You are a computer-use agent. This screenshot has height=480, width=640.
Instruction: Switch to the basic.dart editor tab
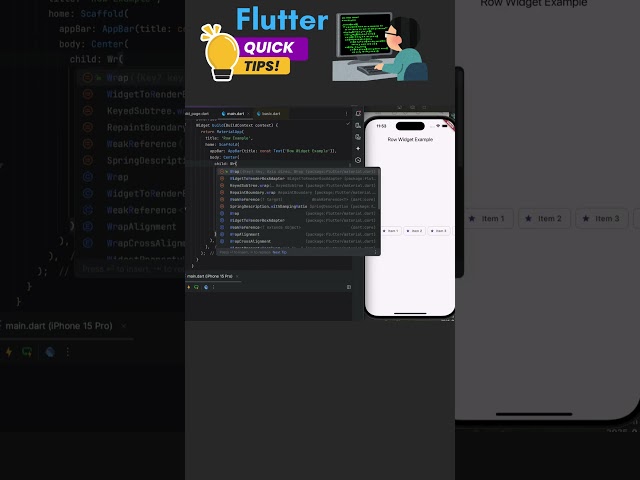[271, 113]
